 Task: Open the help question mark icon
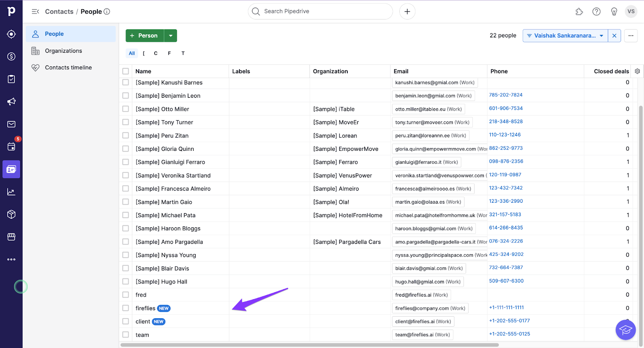[x=597, y=12]
